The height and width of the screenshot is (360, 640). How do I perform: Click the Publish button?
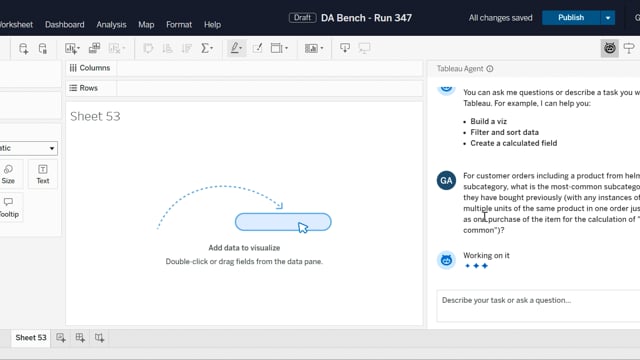571,18
